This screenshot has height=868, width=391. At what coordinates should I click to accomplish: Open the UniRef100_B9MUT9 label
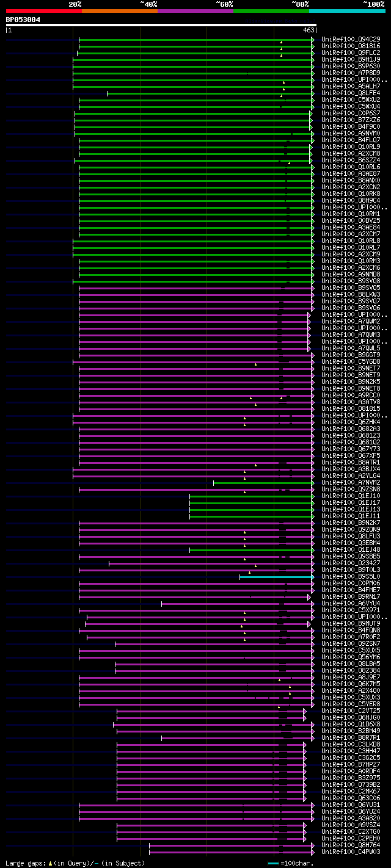click(351, 624)
